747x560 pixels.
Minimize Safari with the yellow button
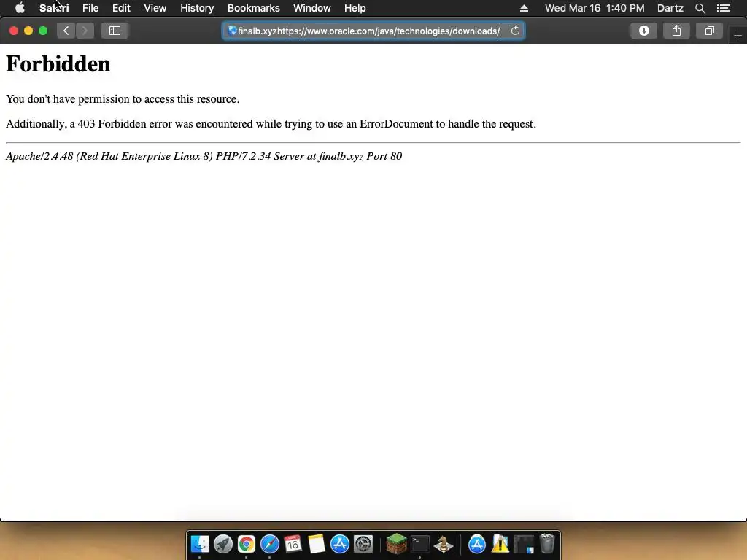click(x=28, y=31)
